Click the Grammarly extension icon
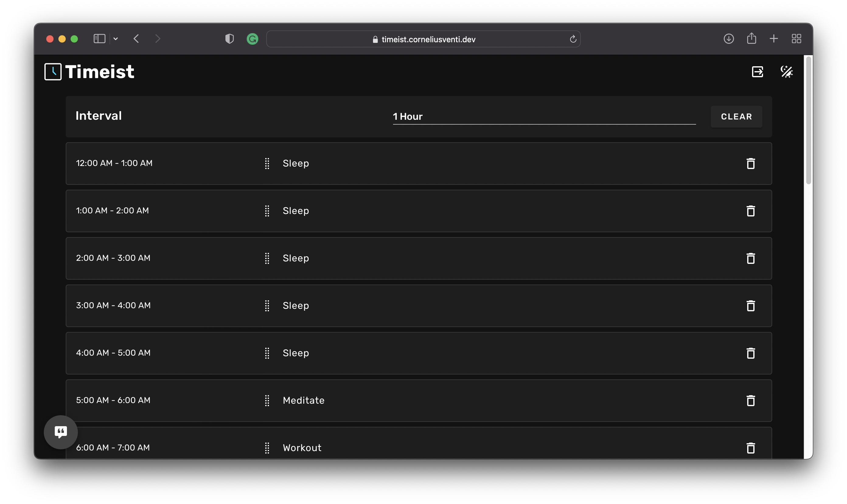Viewport: 847px width, 504px height. (x=252, y=39)
